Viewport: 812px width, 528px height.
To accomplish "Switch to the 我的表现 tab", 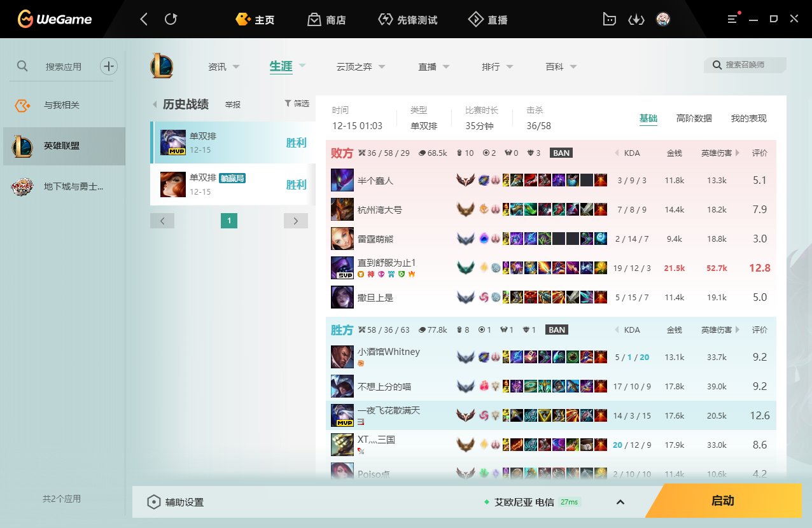I will [x=749, y=118].
